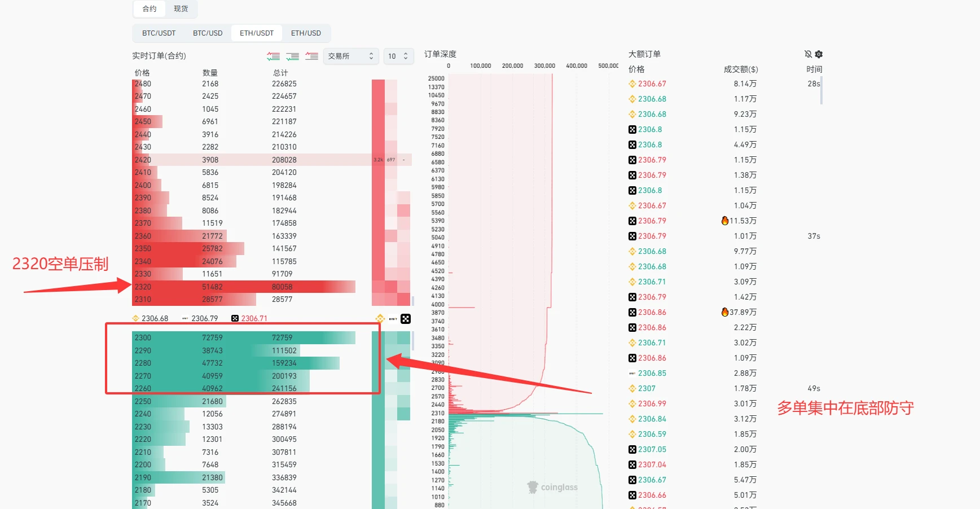Show bids-only order book view

point(292,56)
